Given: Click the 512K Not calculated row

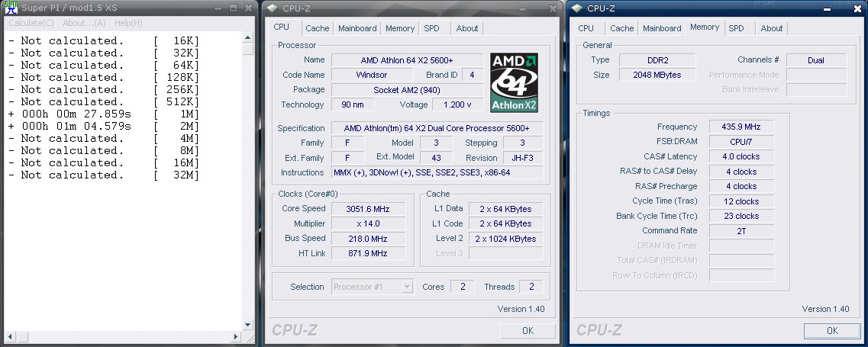Looking at the screenshot, I should click(104, 102).
